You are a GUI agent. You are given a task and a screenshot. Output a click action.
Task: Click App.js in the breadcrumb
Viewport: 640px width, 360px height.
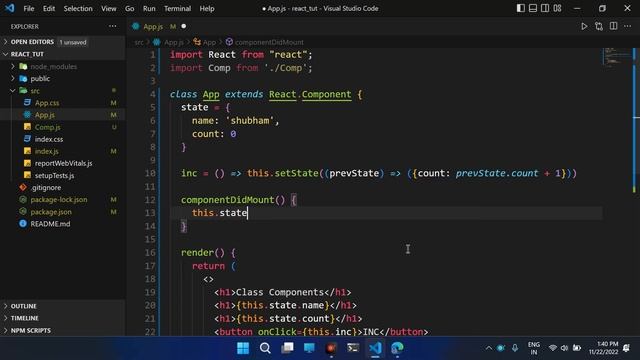tap(173, 42)
